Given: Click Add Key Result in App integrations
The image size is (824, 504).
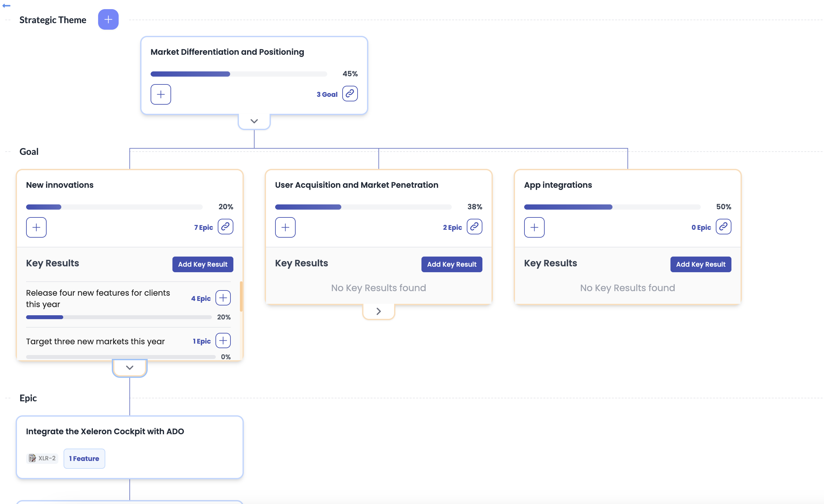Looking at the screenshot, I should coord(700,264).
